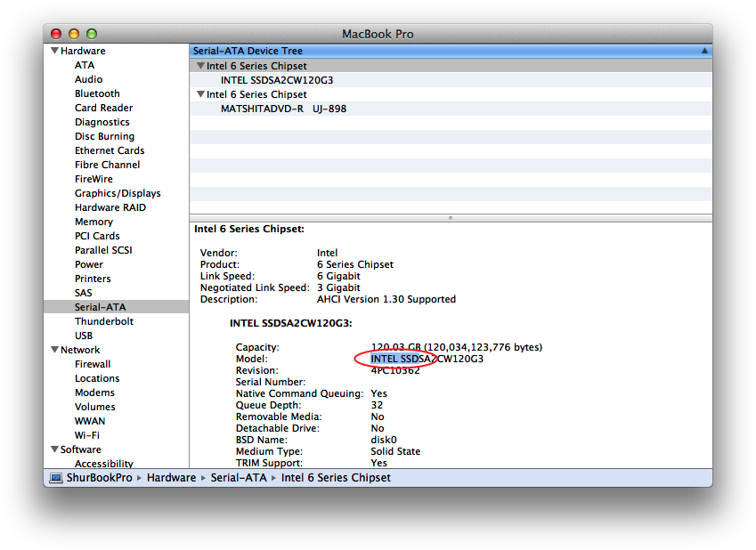Click the Revision value 4PC10362
The image size is (756, 550).
click(394, 370)
